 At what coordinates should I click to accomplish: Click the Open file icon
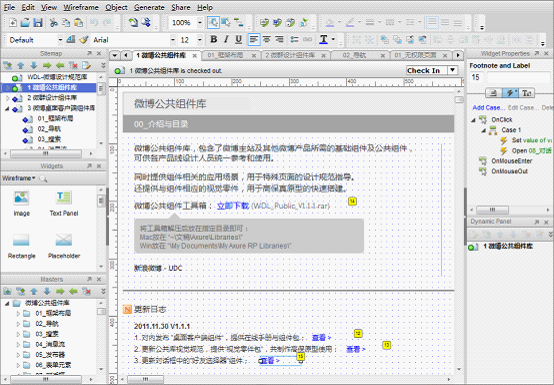(x=25, y=23)
